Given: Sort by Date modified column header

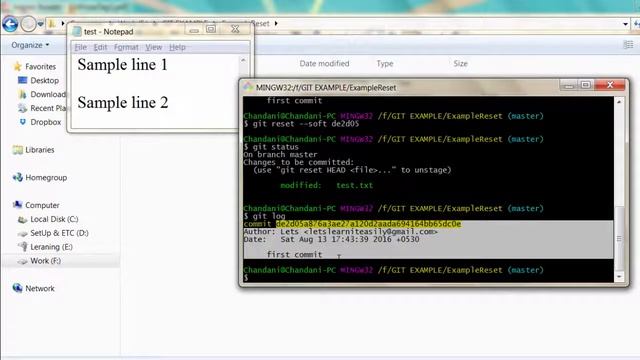Looking at the screenshot, I should tap(324, 63).
